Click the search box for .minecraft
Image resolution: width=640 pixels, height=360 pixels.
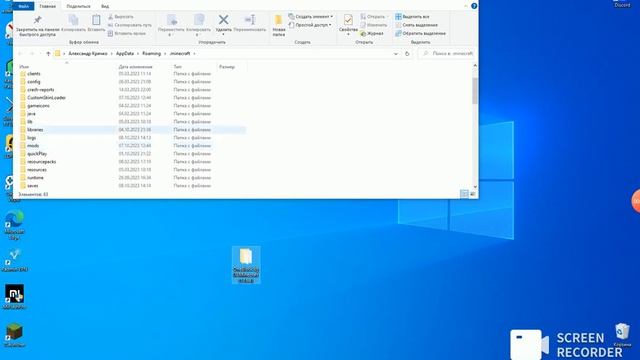[448, 53]
